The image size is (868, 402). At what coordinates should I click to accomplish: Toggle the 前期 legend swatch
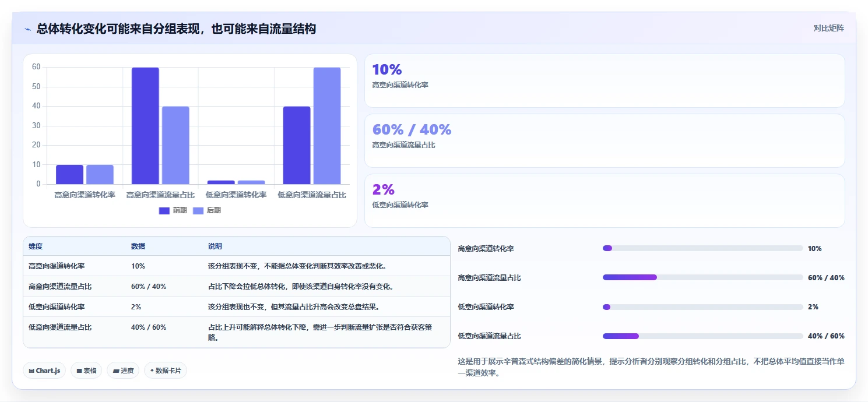164,211
